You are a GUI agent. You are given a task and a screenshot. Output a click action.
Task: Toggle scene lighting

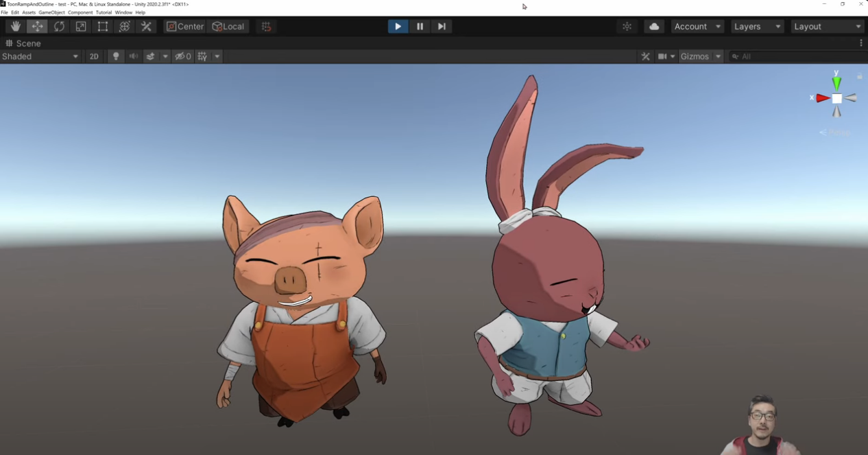click(x=116, y=56)
